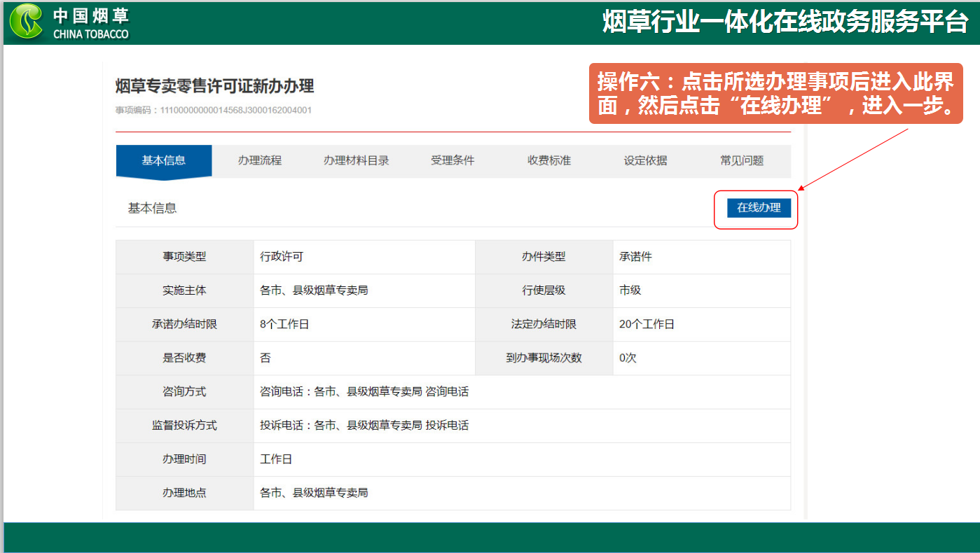Click the 烟草行业一体化在线政务服务平台 header title
Screen dimensions: 980x553
pos(785,22)
